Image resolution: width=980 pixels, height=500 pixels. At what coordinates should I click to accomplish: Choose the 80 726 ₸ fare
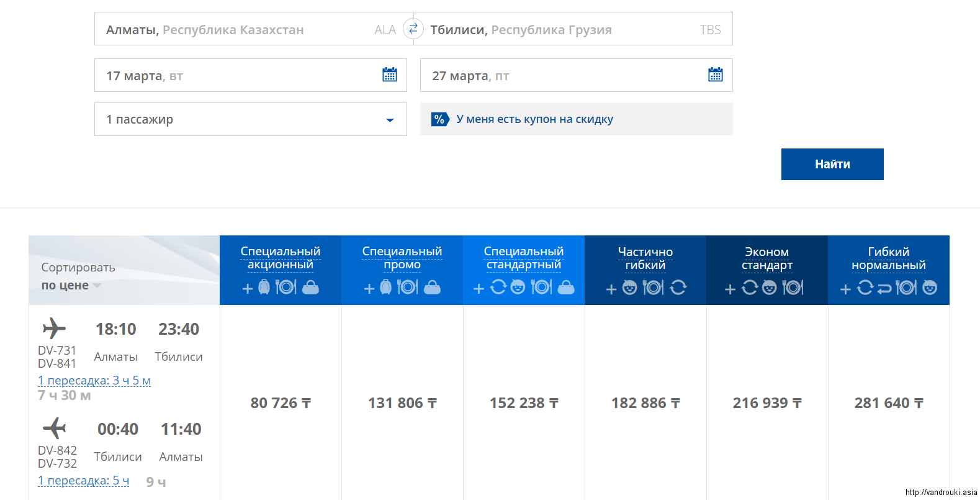(x=281, y=403)
